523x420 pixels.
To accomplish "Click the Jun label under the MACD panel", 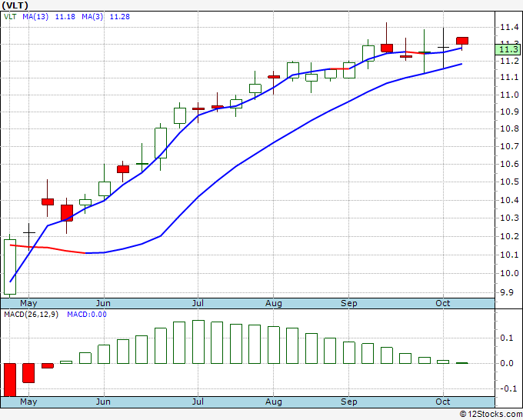I will [104, 402].
